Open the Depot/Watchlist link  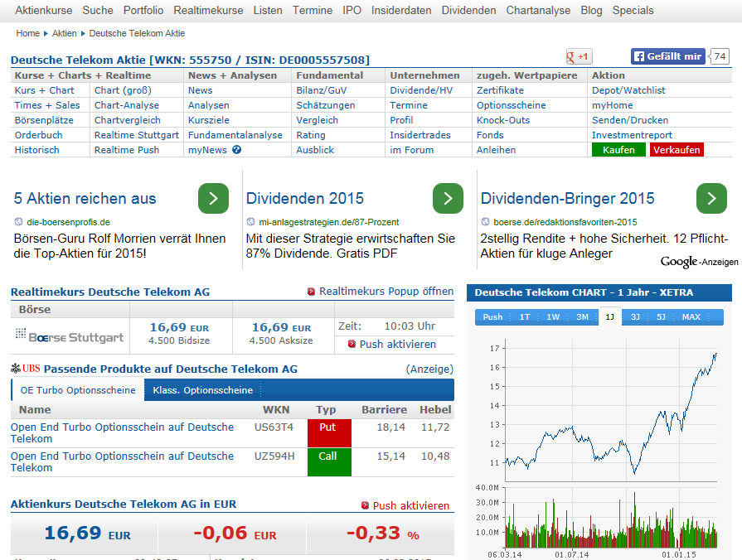point(628,89)
